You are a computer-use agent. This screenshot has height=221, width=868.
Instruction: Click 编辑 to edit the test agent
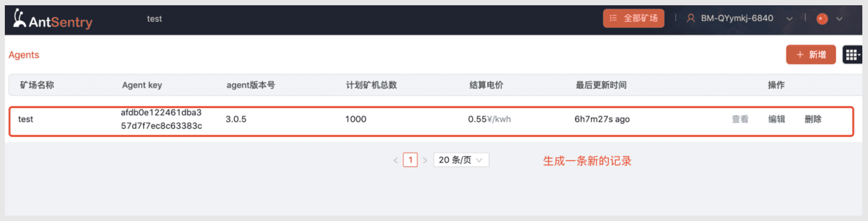(x=777, y=119)
